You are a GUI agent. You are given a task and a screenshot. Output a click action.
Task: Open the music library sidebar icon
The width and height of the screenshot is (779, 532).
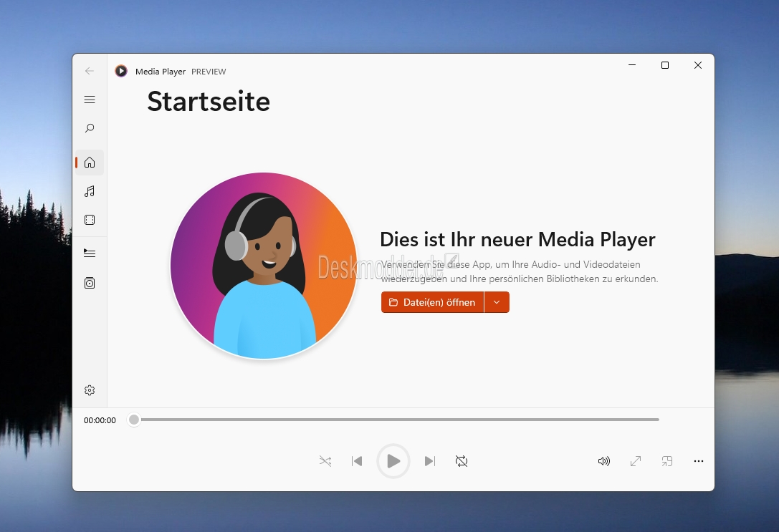90,191
